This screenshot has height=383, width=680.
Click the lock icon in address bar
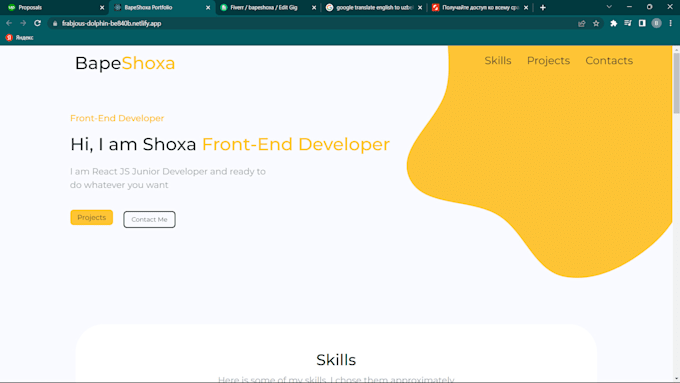55,23
